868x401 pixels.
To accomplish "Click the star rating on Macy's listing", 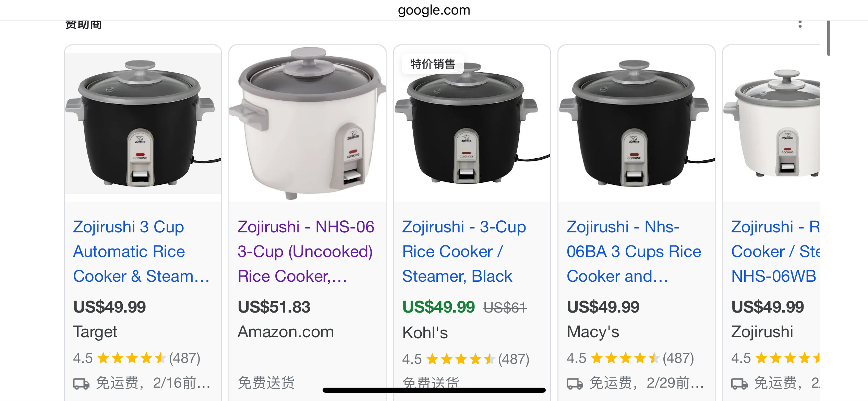I will pyautogui.click(x=626, y=358).
